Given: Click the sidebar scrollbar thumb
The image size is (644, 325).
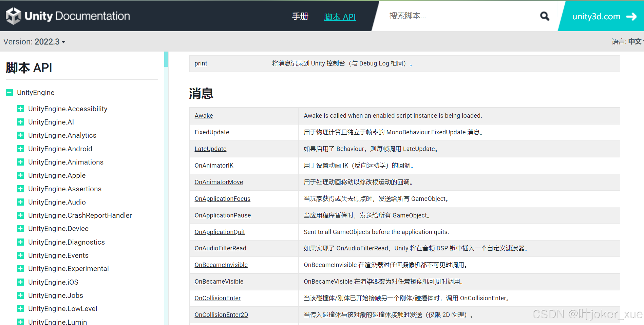Looking at the screenshot, I should click(166, 59).
